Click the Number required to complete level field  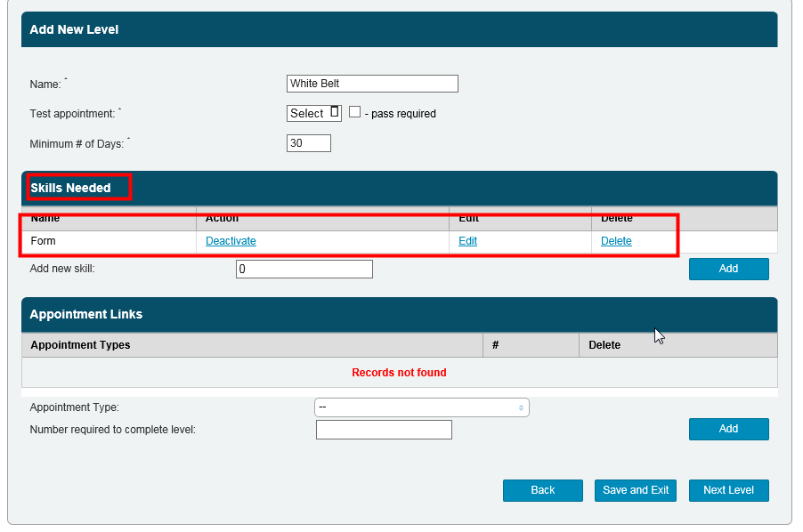[x=384, y=431]
